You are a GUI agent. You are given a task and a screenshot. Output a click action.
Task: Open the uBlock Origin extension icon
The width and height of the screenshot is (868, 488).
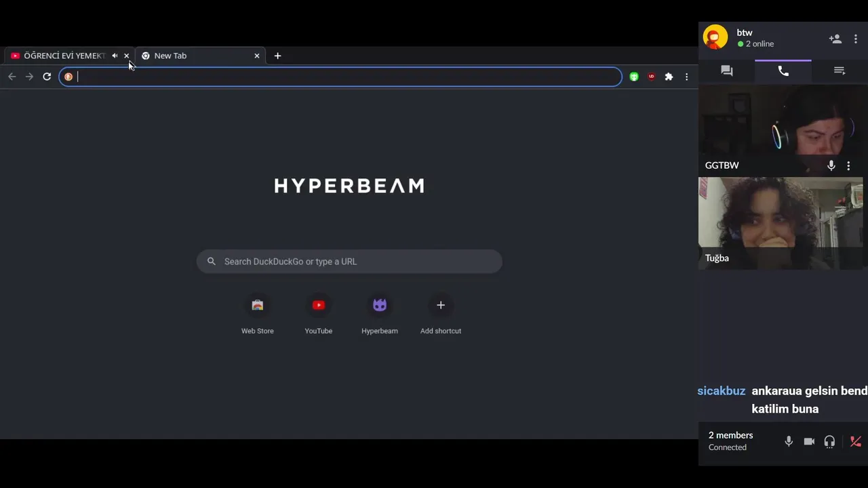point(652,77)
